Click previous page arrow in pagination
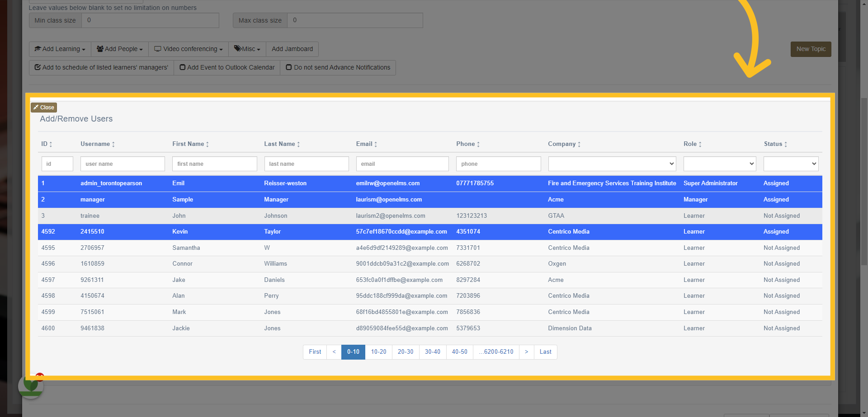 tap(334, 352)
